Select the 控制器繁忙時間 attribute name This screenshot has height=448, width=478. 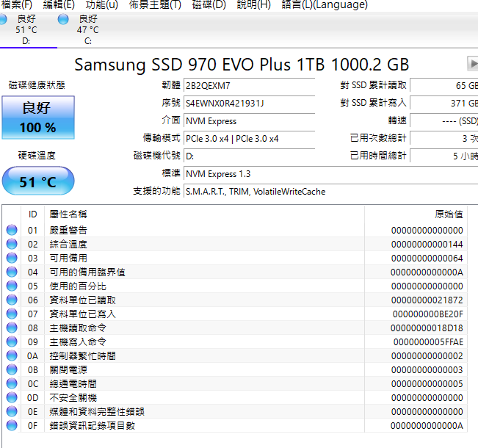point(83,356)
